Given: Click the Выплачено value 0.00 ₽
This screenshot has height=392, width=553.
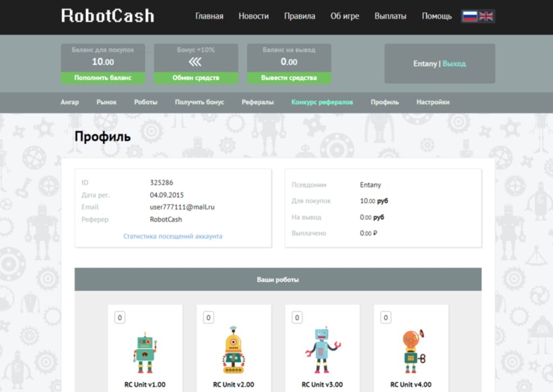Looking at the screenshot, I should click(x=368, y=233).
